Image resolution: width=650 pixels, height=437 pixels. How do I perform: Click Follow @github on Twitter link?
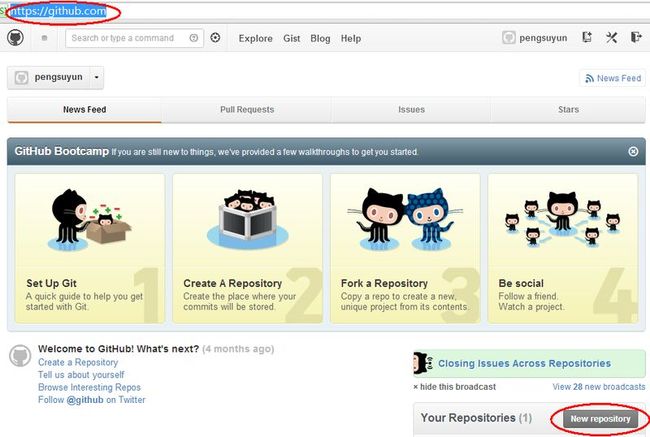92,400
